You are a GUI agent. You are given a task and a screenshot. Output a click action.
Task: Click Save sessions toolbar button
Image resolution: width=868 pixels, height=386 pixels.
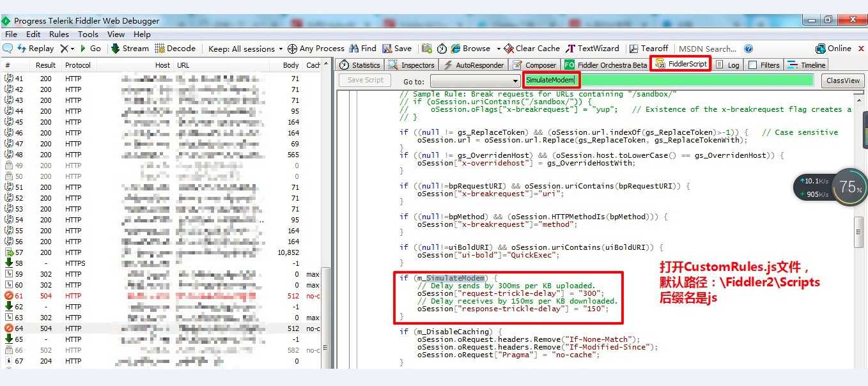point(397,49)
